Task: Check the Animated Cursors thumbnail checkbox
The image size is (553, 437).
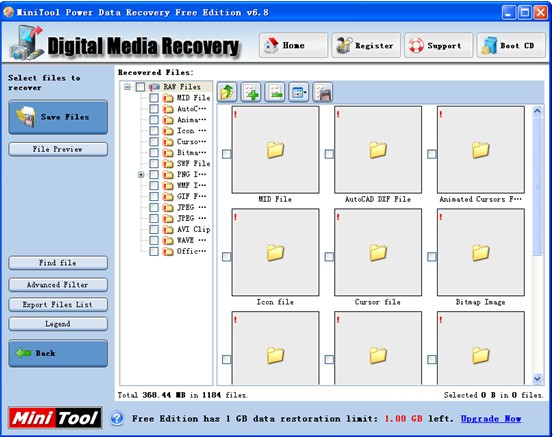Action: [x=432, y=154]
